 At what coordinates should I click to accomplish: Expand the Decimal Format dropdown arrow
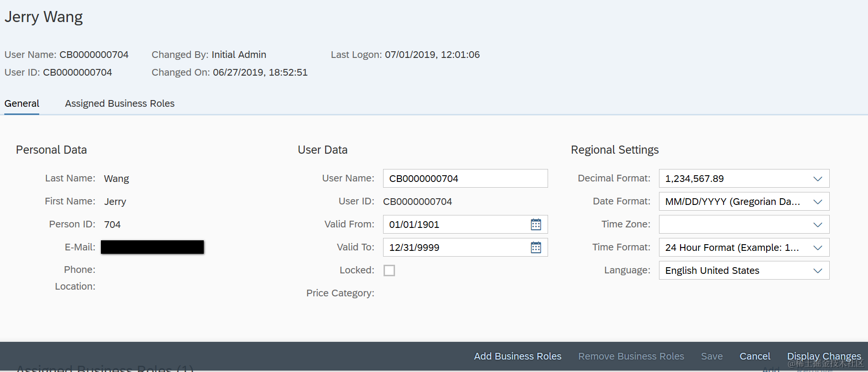818,179
